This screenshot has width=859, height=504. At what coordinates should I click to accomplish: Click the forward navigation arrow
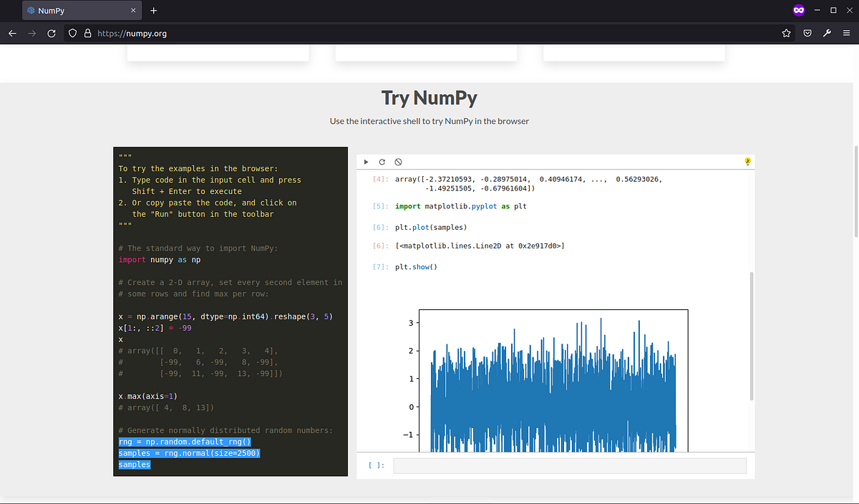tap(31, 33)
